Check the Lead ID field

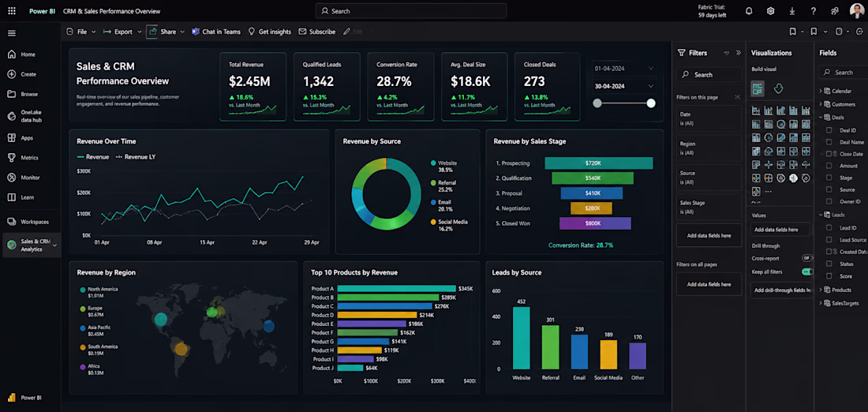coord(829,227)
